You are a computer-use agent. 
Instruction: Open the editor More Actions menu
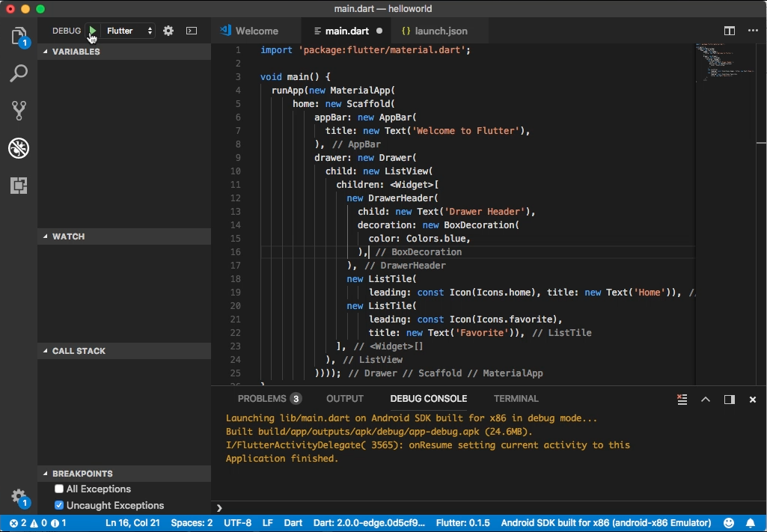(753, 31)
